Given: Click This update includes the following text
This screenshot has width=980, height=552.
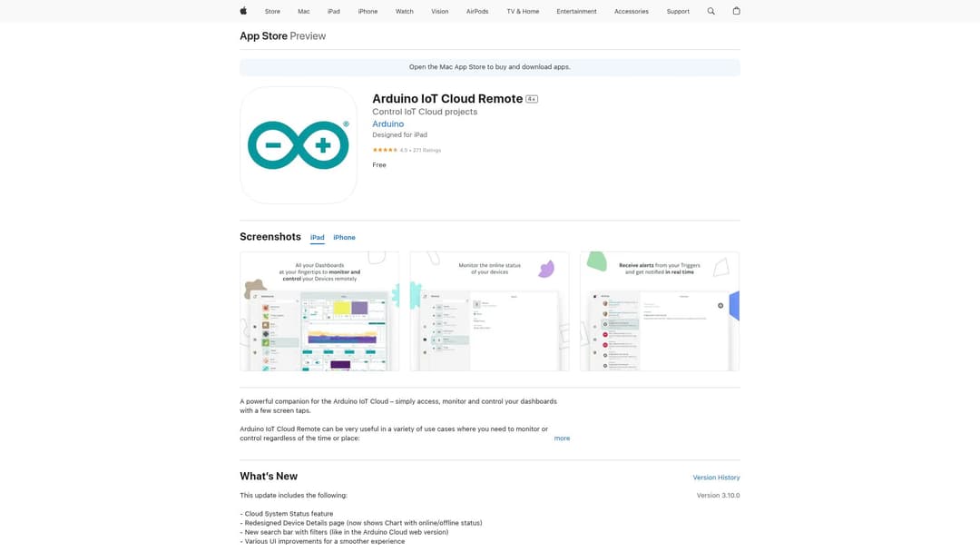Looking at the screenshot, I should click(294, 496).
